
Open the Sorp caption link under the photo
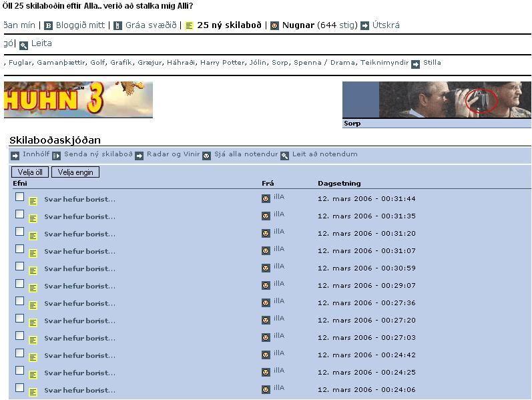click(352, 124)
